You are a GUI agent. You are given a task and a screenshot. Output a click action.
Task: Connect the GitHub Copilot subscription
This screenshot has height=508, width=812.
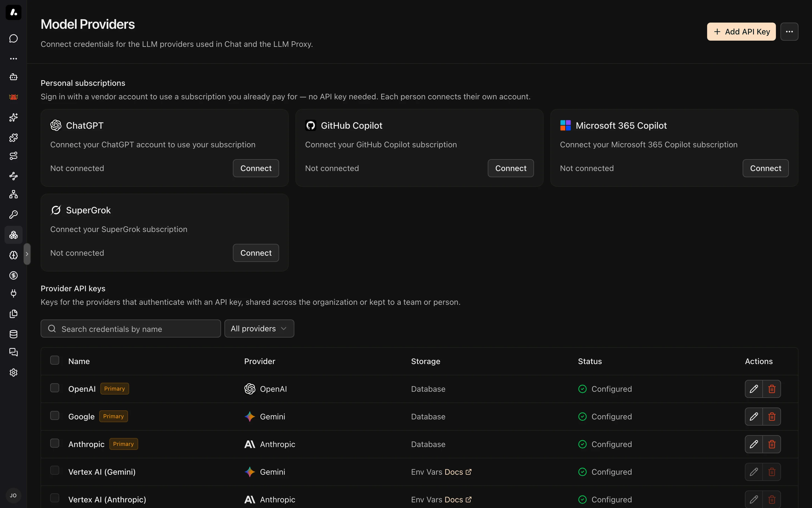click(511, 168)
